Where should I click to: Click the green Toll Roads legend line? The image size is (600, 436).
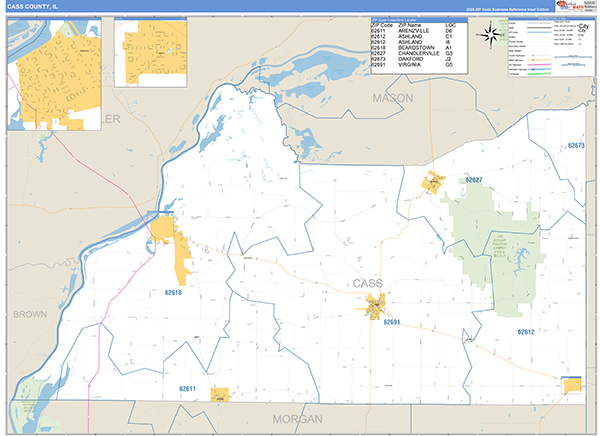539,73
